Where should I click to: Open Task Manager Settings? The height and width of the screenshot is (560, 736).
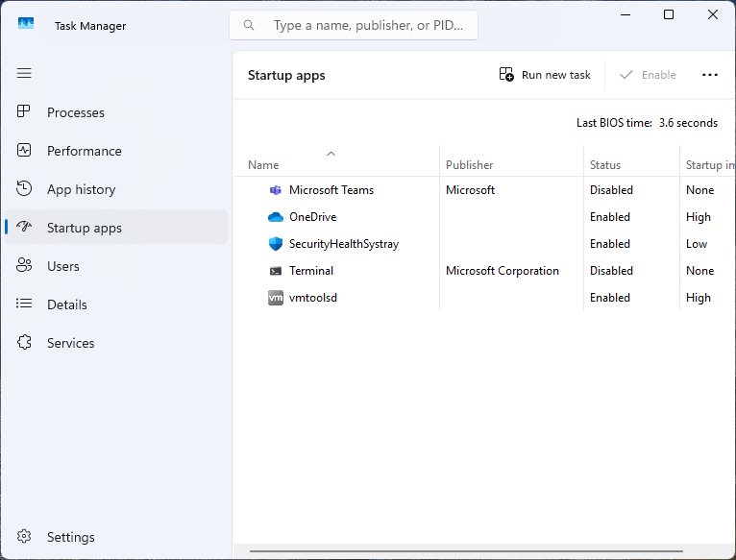point(116,537)
